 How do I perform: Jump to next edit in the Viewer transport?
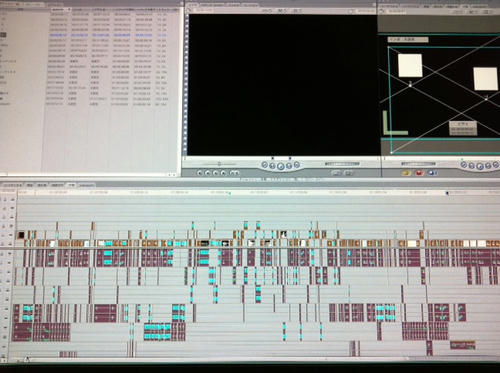(x=297, y=165)
